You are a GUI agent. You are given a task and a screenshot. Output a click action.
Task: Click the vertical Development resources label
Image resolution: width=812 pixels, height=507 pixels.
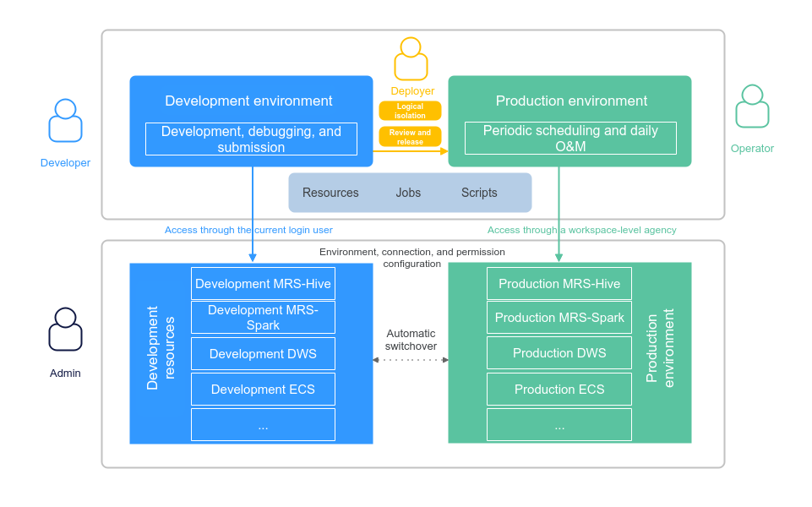[161, 348]
